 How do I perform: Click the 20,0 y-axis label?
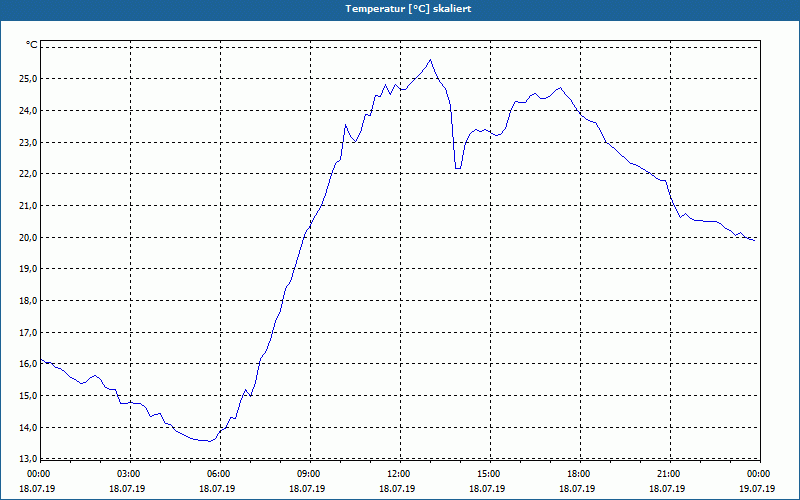pyautogui.click(x=29, y=237)
